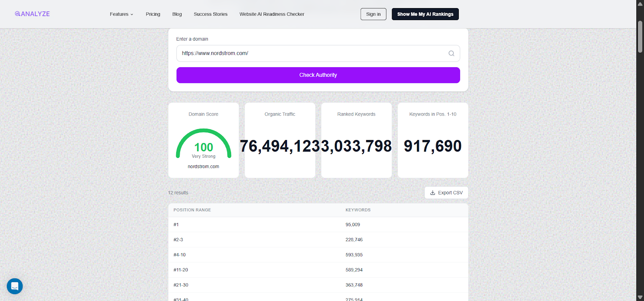
Task: Click the nordstrom.com domain label
Action: (x=203, y=167)
